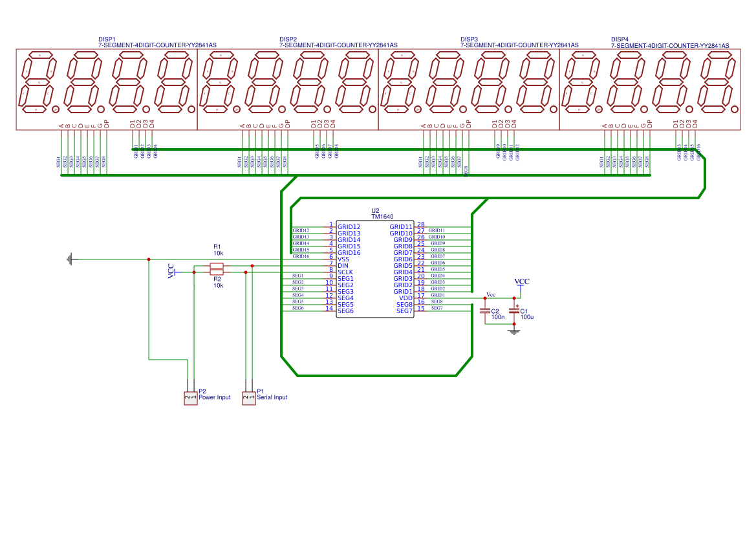
Task: Select the ground symbol at left of VSS wire
Action: 71,259
